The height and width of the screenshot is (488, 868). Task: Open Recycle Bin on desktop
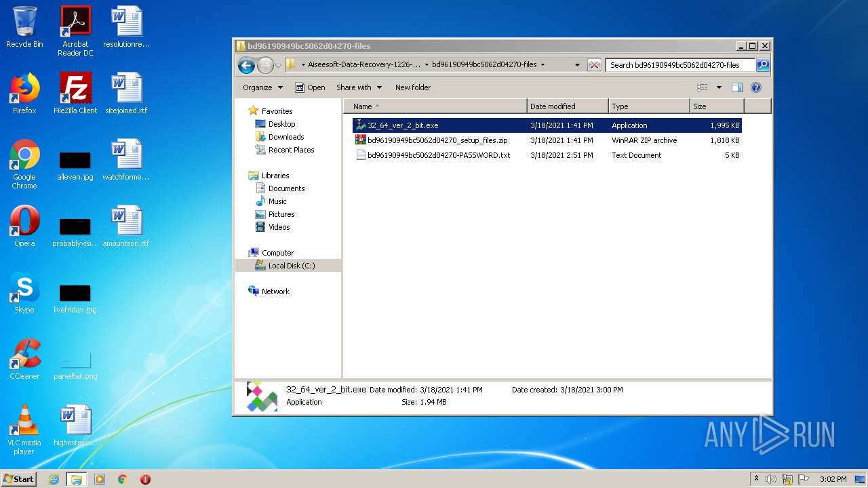point(24,27)
